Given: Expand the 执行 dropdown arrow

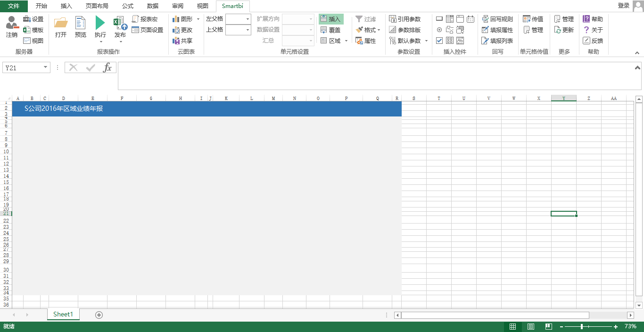Looking at the screenshot, I should 100,41.
